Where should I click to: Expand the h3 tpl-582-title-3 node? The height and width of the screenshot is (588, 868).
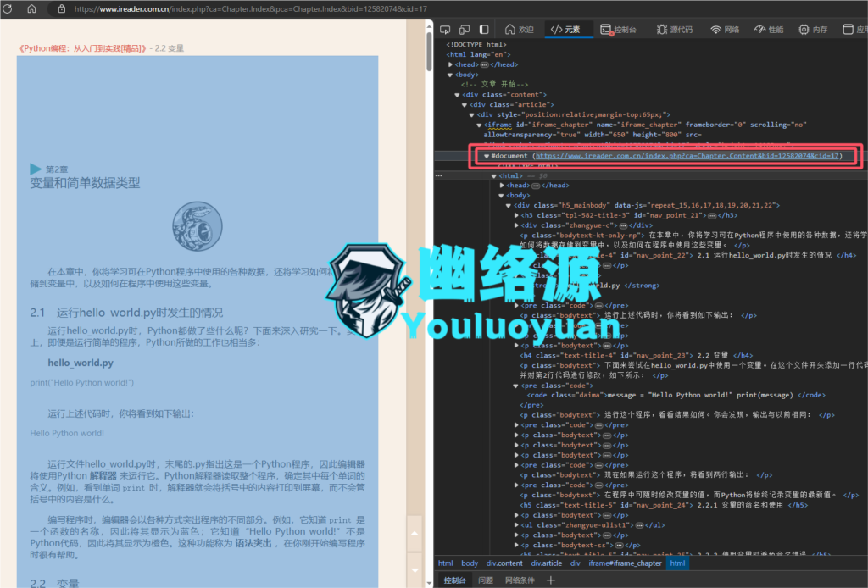click(x=516, y=215)
